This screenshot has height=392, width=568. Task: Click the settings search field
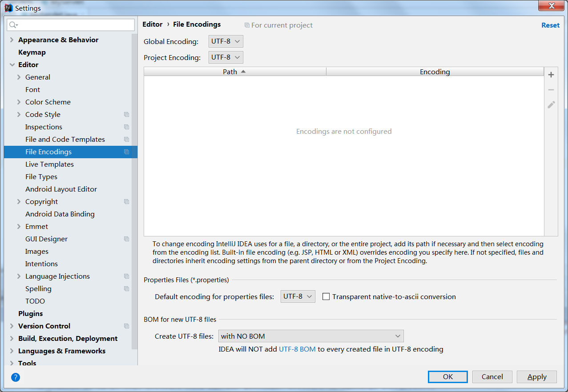pos(71,25)
